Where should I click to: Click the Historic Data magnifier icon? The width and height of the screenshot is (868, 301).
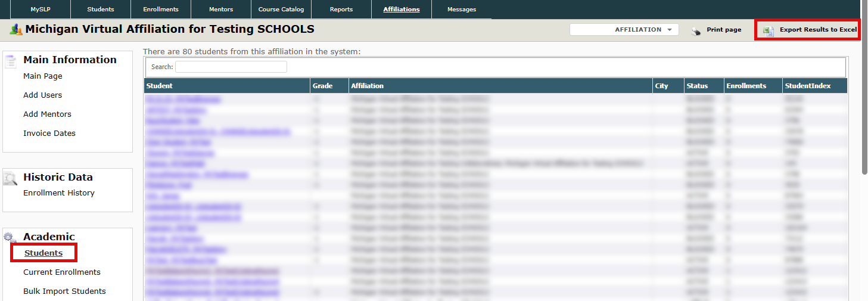coord(11,178)
